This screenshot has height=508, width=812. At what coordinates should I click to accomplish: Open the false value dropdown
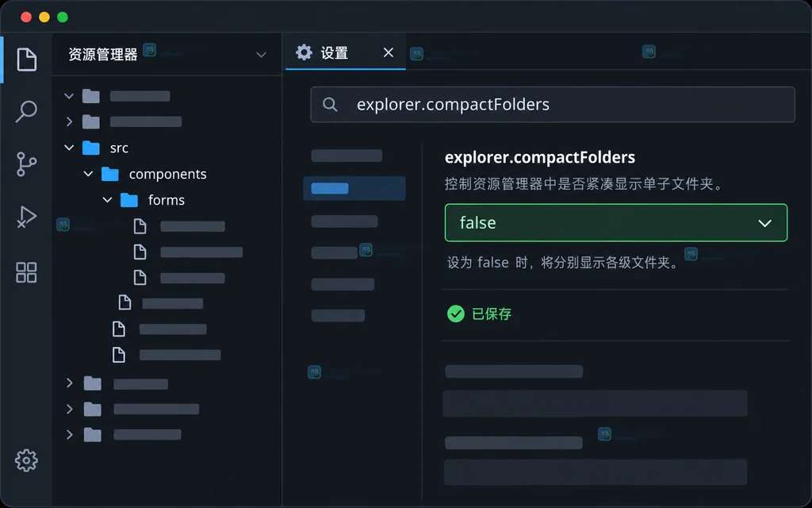[x=615, y=222]
